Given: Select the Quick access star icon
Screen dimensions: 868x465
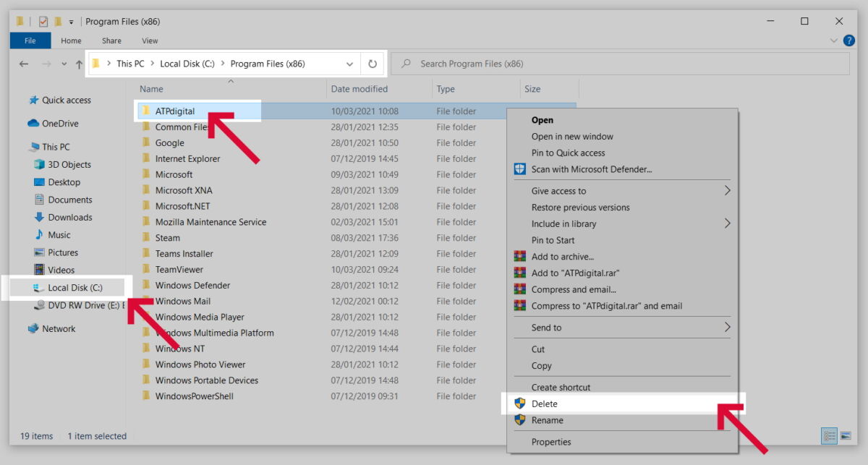Looking at the screenshot, I should tap(33, 101).
